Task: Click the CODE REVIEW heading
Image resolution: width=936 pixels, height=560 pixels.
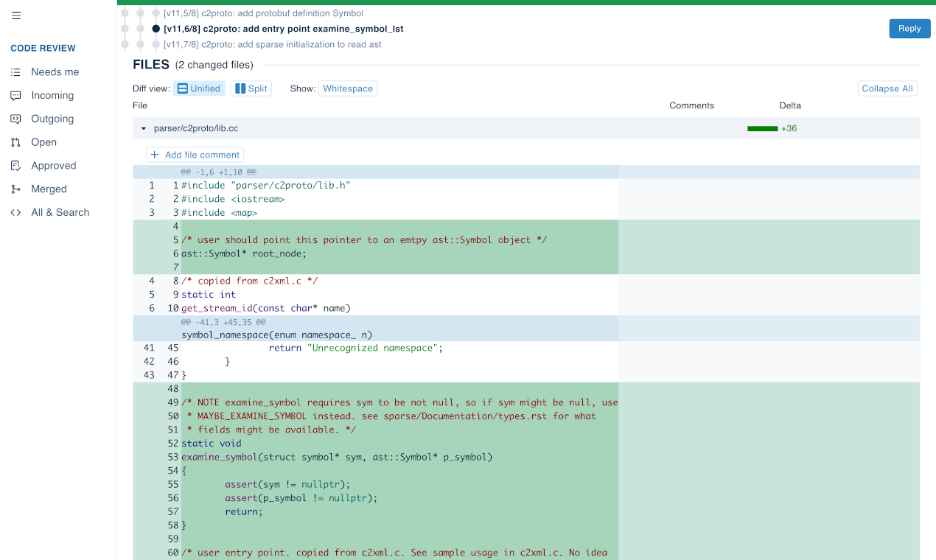Action: pyautogui.click(x=43, y=49)
